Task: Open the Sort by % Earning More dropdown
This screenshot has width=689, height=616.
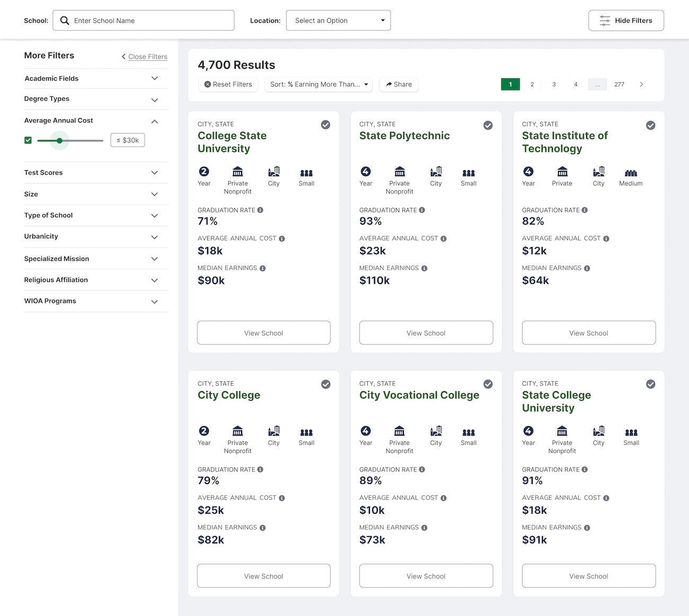Action: click(x=319, y=84)
